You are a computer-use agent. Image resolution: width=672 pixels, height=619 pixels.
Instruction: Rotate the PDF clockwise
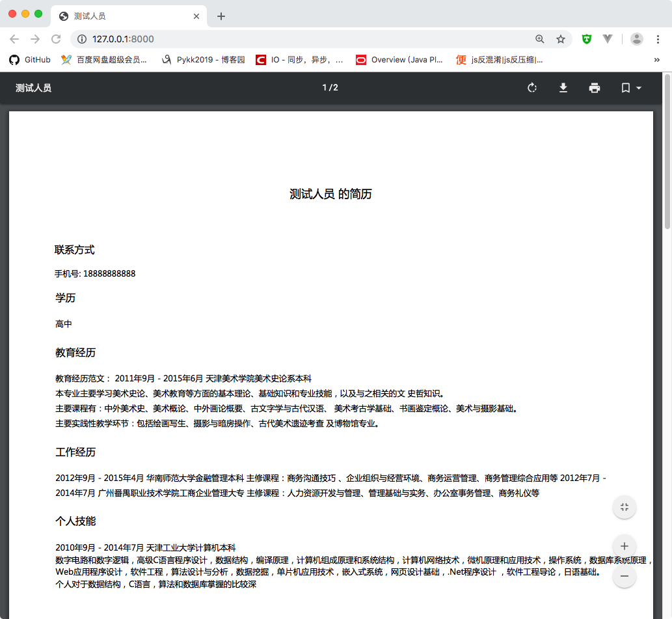click(532, 88)
